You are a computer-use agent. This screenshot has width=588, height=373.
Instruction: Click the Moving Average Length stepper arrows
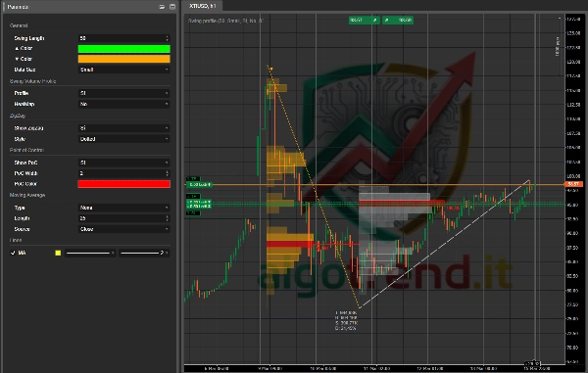(168, 218)
